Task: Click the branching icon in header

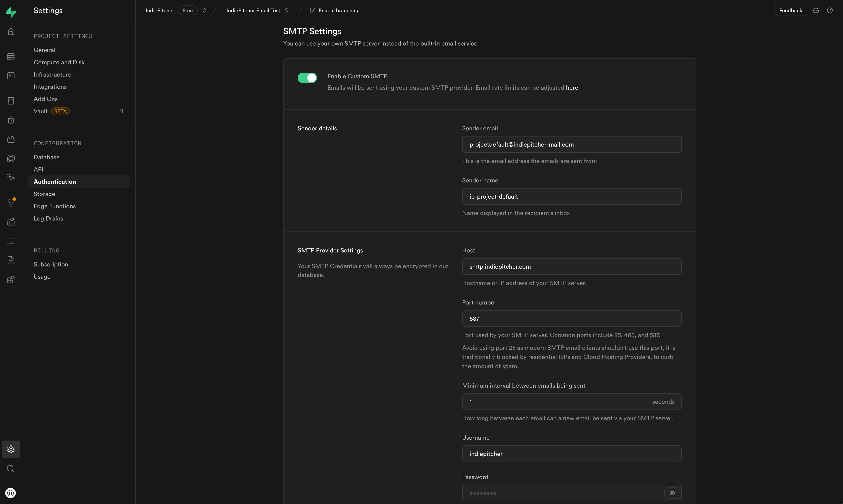Action: coord(312,10)
